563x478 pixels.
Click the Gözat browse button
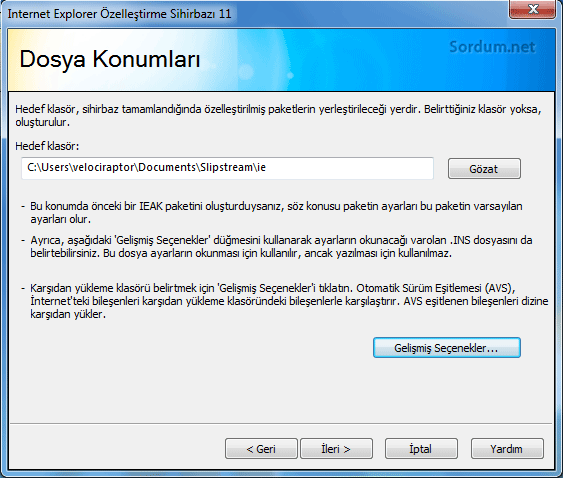pyautogui.click(x=484, y=168)
